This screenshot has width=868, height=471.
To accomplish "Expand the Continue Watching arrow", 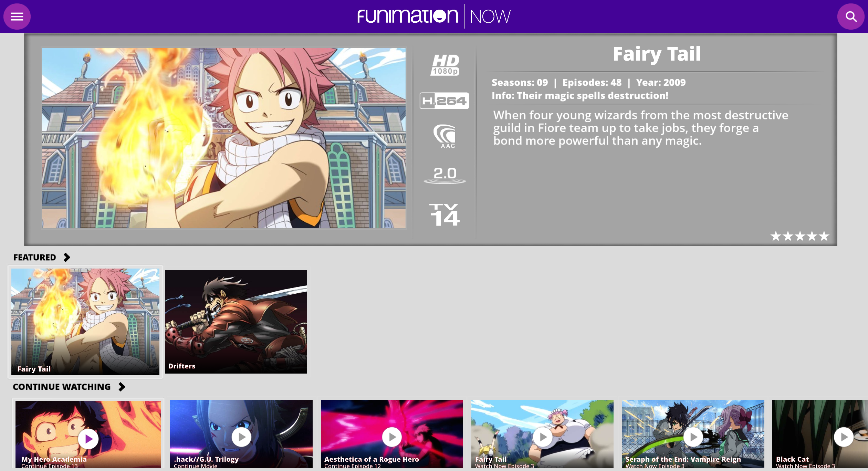I will pos(122,387).
